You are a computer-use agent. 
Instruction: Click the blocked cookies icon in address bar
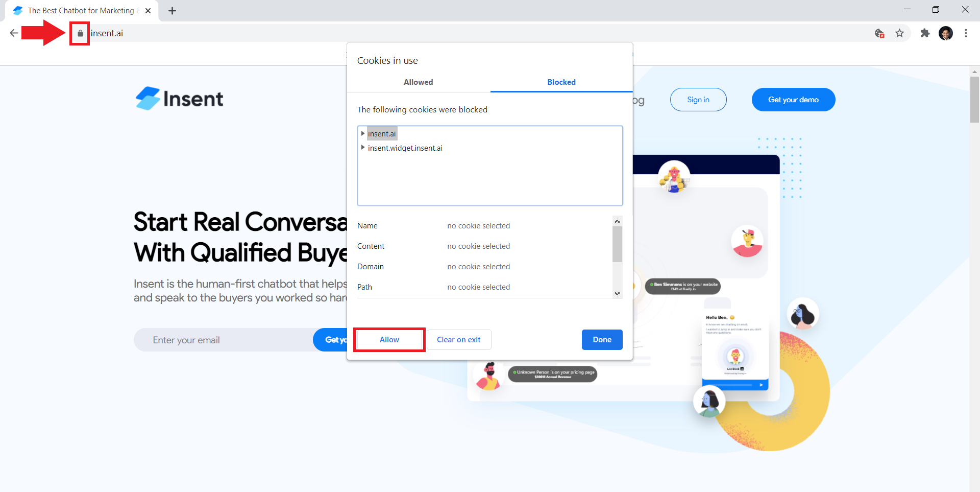coord(879,33)
